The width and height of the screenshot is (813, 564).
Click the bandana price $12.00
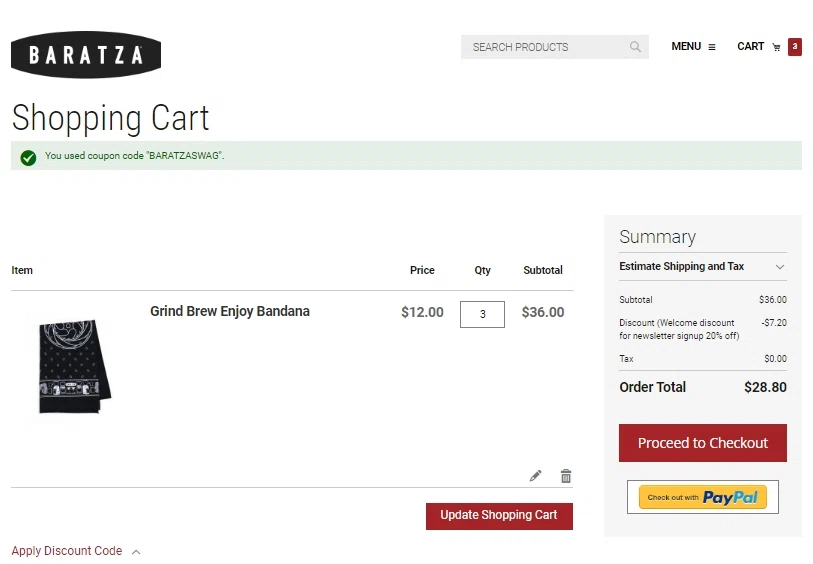(422, 312)
